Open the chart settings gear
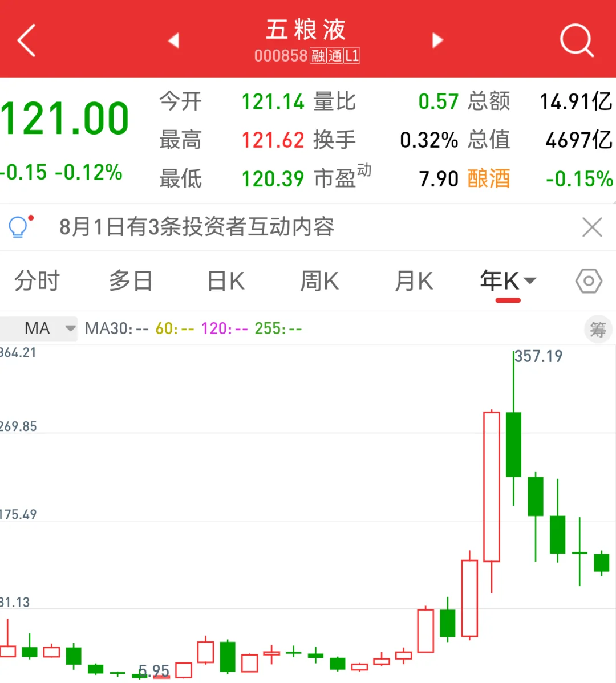 [589, 280]
